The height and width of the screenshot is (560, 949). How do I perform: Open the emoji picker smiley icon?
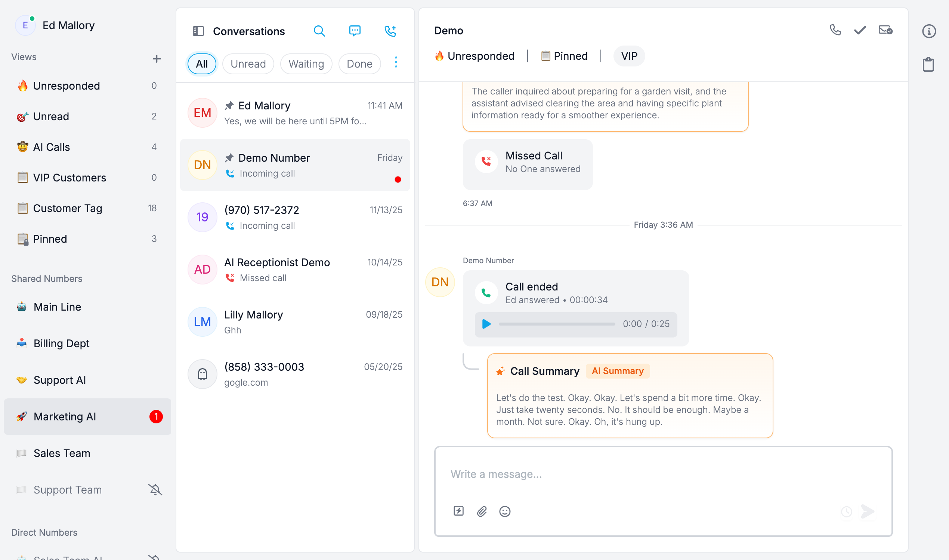click(x=504, y=511)
